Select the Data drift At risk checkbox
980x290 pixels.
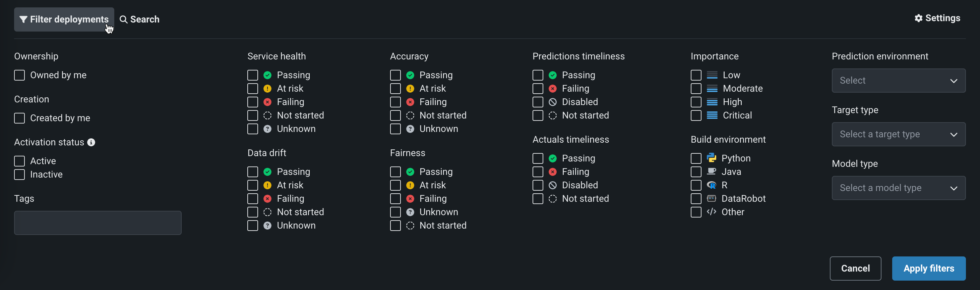(253, 185)
